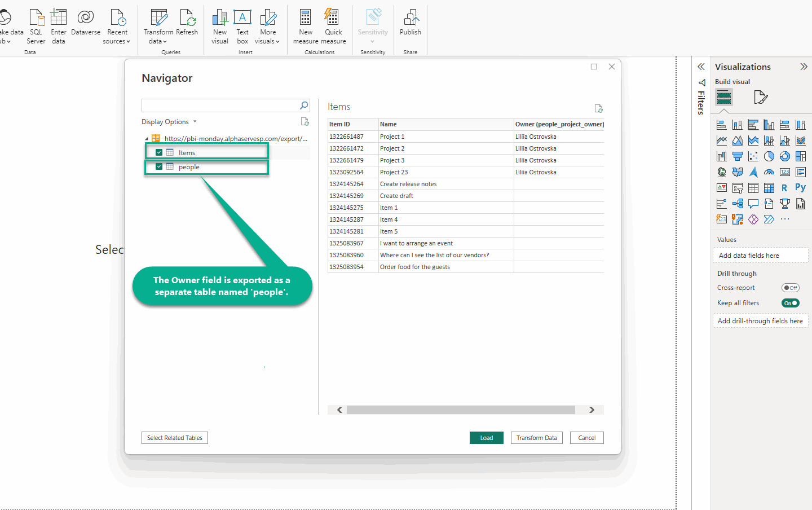Choose the donut chart visual

[x=784, y=156]
